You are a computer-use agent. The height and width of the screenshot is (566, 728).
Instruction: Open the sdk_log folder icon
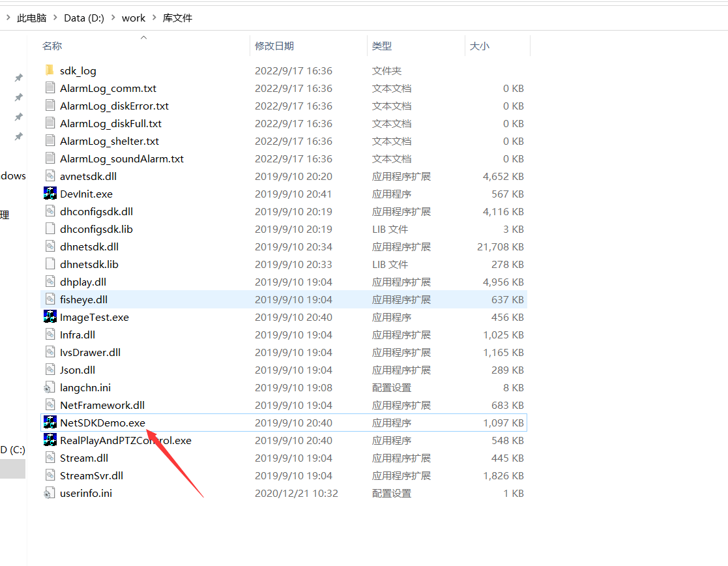tap(50, 70)
